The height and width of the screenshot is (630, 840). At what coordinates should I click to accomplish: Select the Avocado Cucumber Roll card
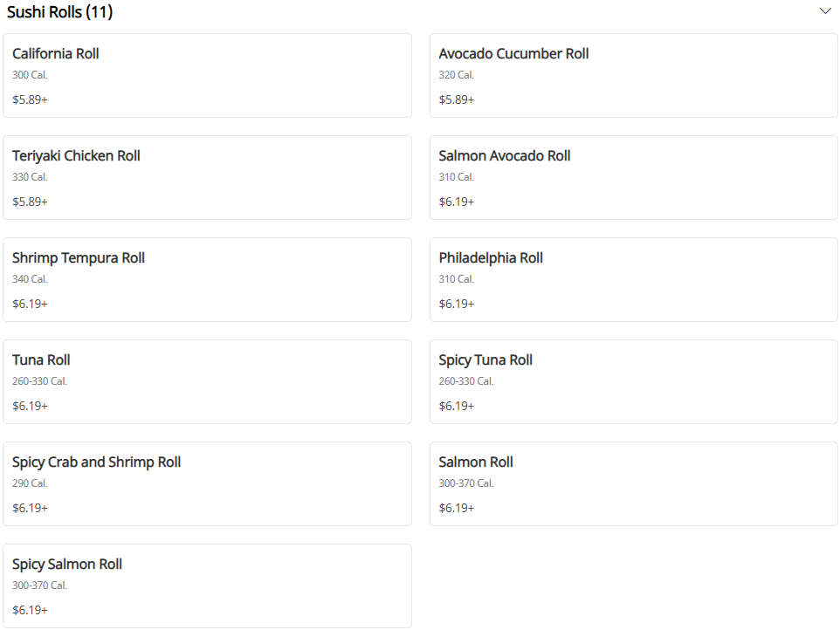[633, 75]
